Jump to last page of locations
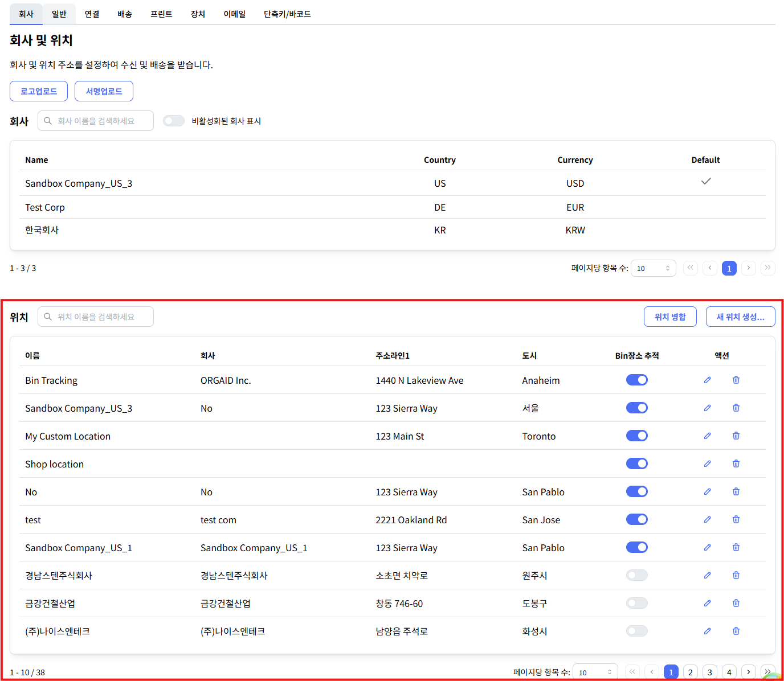 click(x=767, y=672)
